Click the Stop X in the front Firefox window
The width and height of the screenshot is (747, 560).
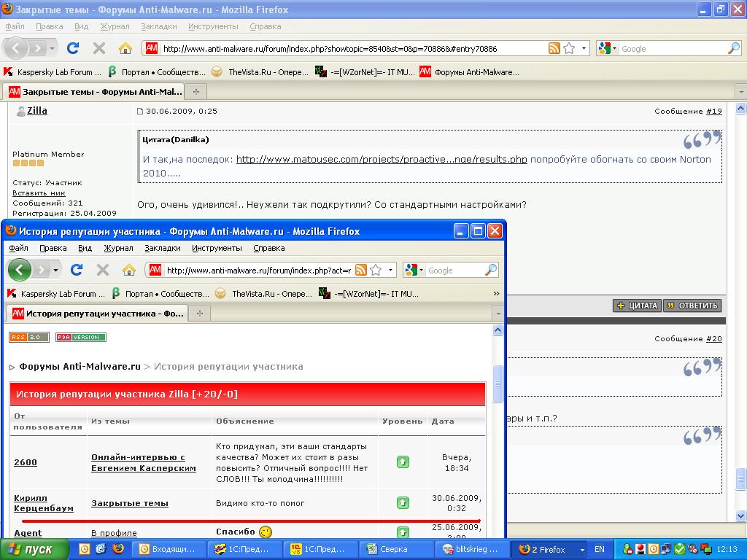102,270
